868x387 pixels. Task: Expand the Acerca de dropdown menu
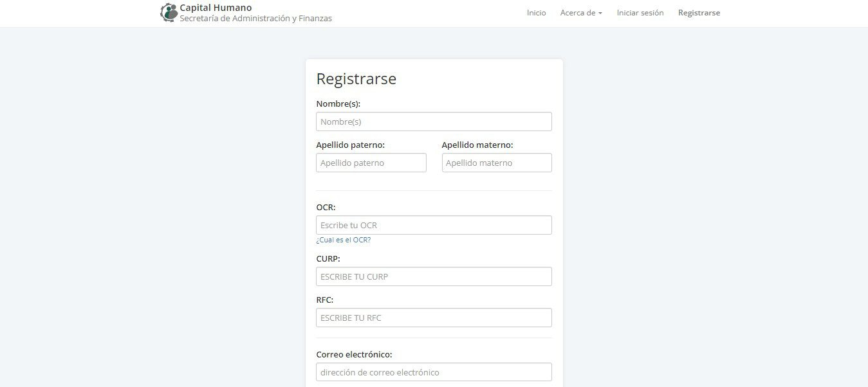[x=581, y=13]
